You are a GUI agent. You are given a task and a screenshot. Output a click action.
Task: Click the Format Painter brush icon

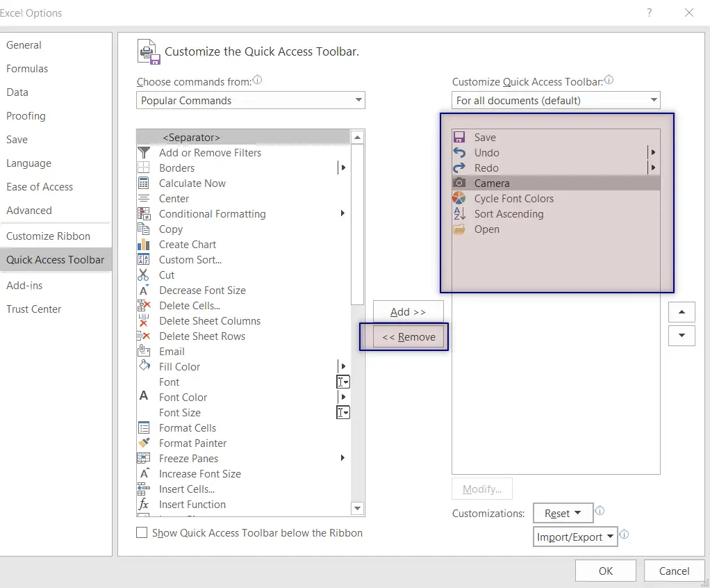point(144,443)
